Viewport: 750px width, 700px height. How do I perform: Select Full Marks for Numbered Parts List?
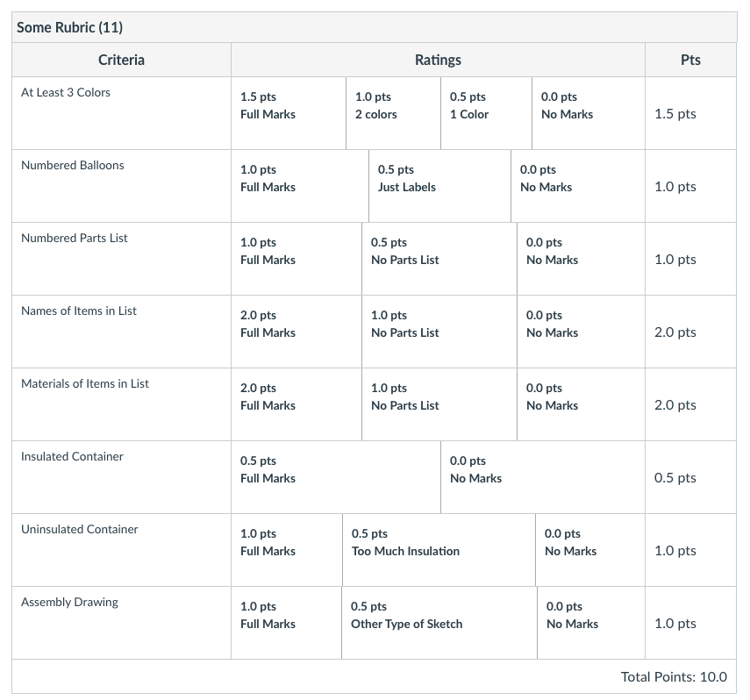pos(296,259)
